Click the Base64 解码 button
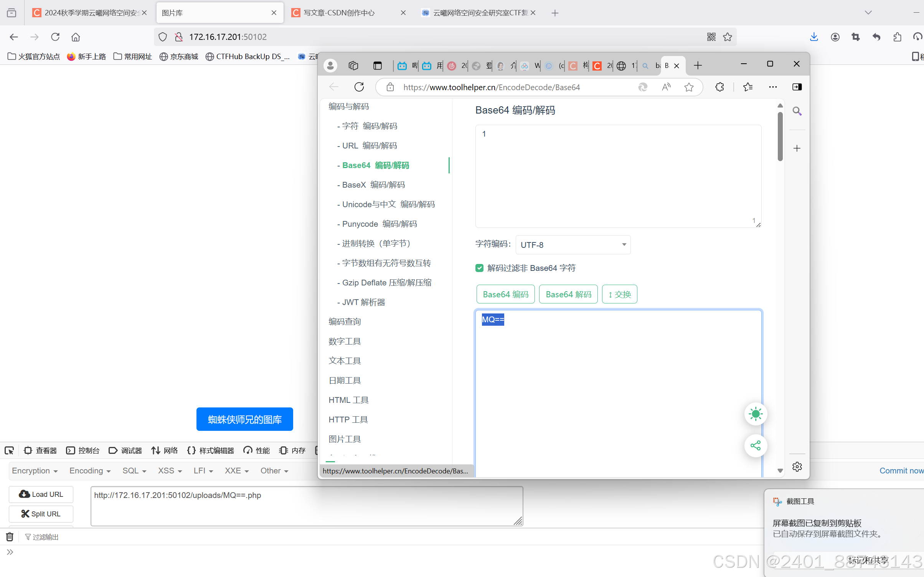This screenshot has height=577, width=924. pyautogui.click(x=568, y=294)
